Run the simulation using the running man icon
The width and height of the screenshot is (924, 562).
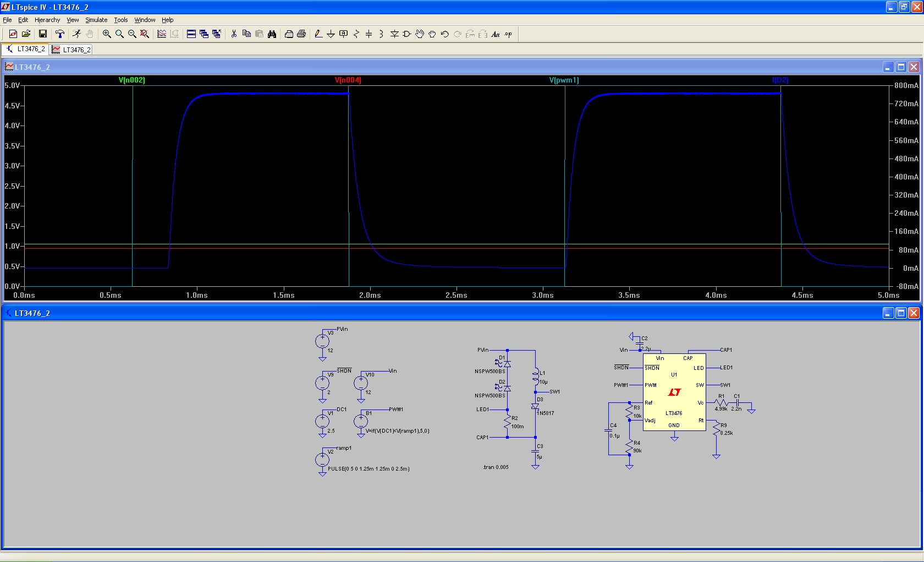pyautogui.click(x=76, y=34)
